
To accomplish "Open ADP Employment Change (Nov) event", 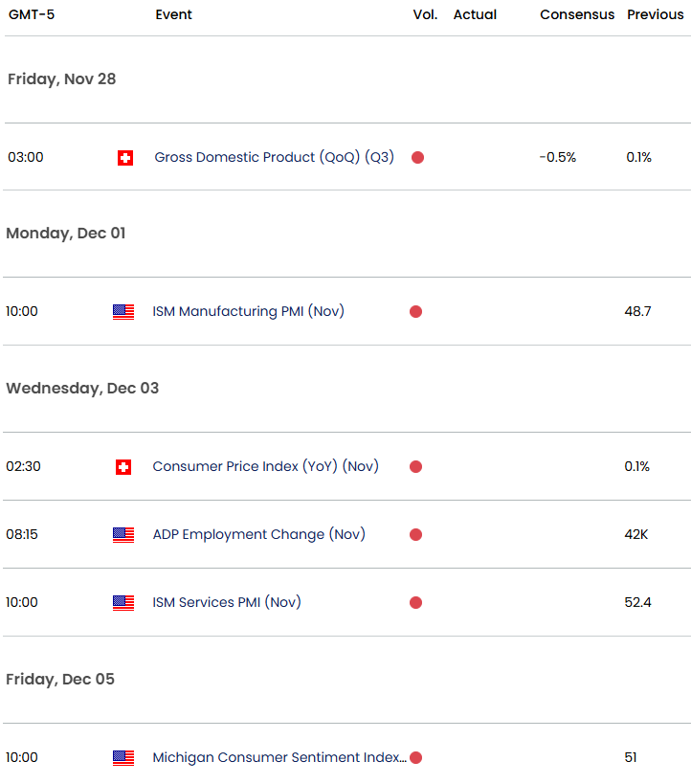I will 258,534.
